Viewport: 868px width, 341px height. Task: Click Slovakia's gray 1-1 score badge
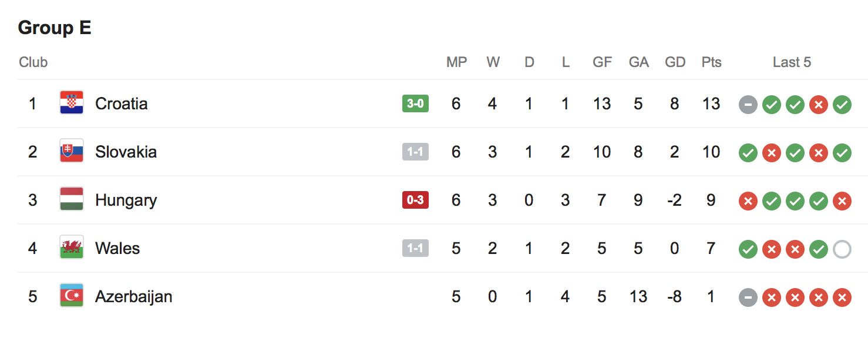point(415,152)
